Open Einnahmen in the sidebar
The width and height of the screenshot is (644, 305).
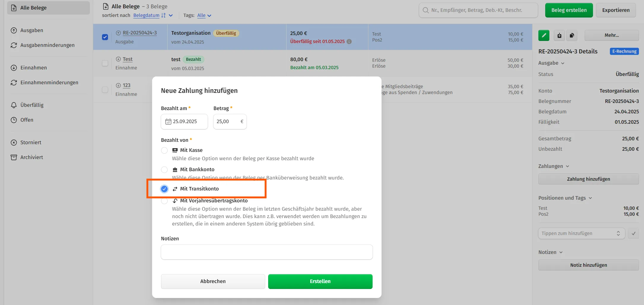point(34,68)
